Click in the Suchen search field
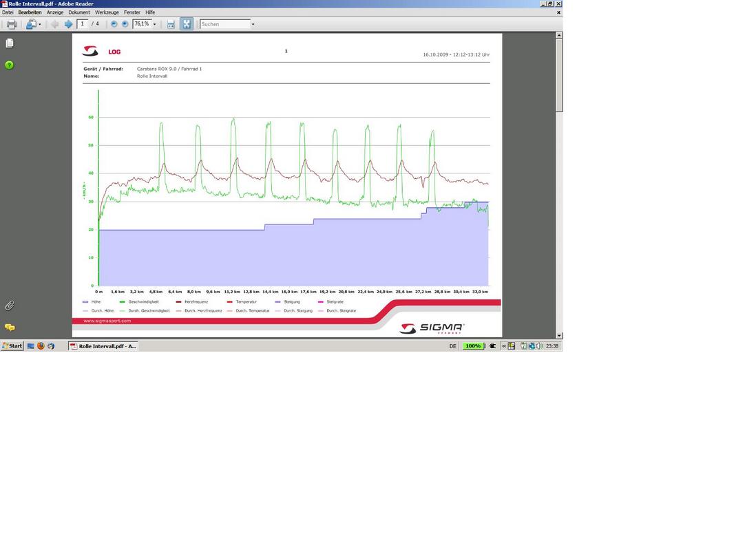 [x=224, y=24]
